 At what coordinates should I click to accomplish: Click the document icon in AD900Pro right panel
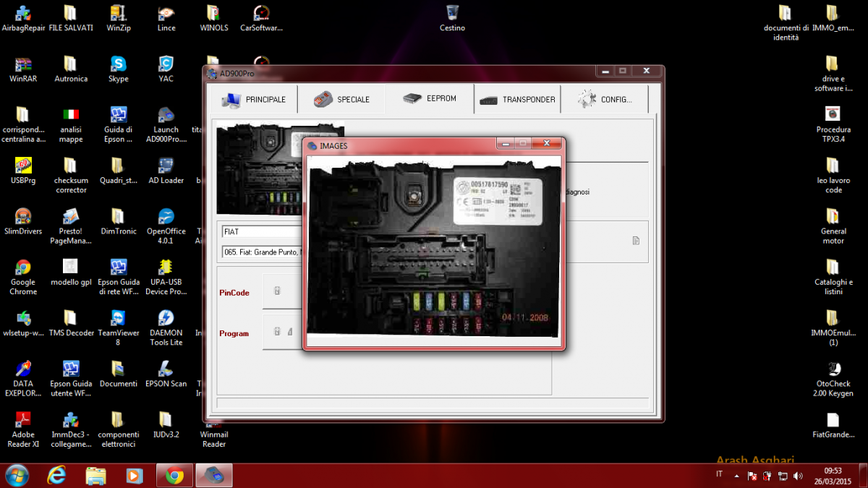click(636, 241)
